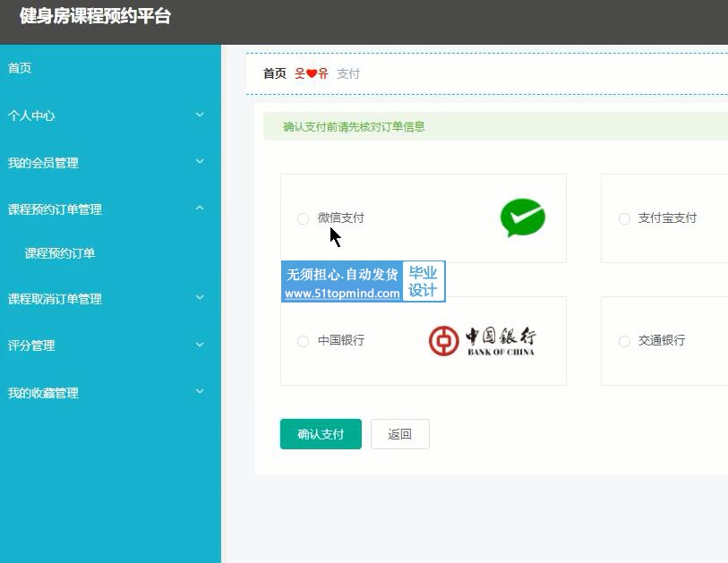
Task: Open 首页 in the sidebar
Action: point(110,68)
